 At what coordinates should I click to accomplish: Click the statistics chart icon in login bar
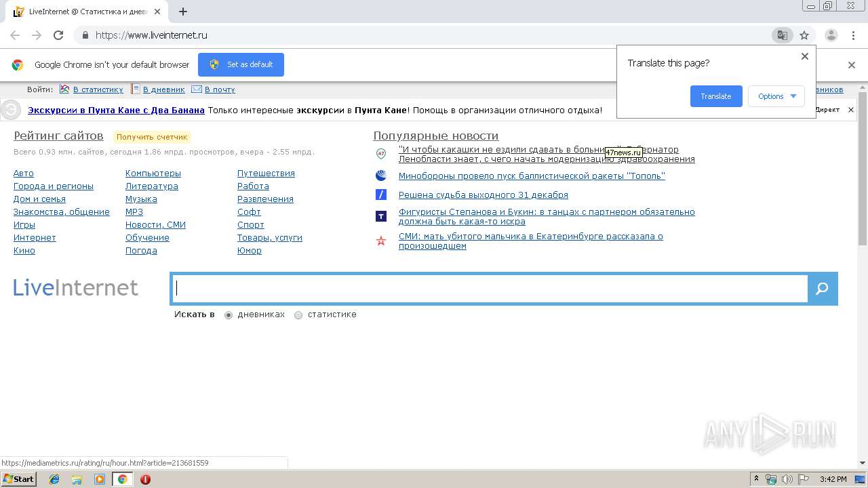64,89
